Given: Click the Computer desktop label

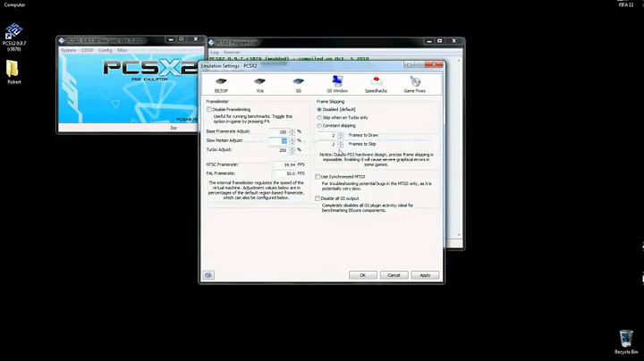Looking at the screenshot, I should [x=15, y=5].
